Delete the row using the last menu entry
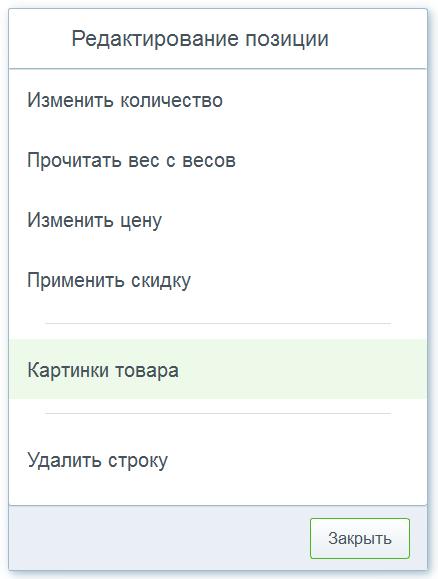 point(218,460)
